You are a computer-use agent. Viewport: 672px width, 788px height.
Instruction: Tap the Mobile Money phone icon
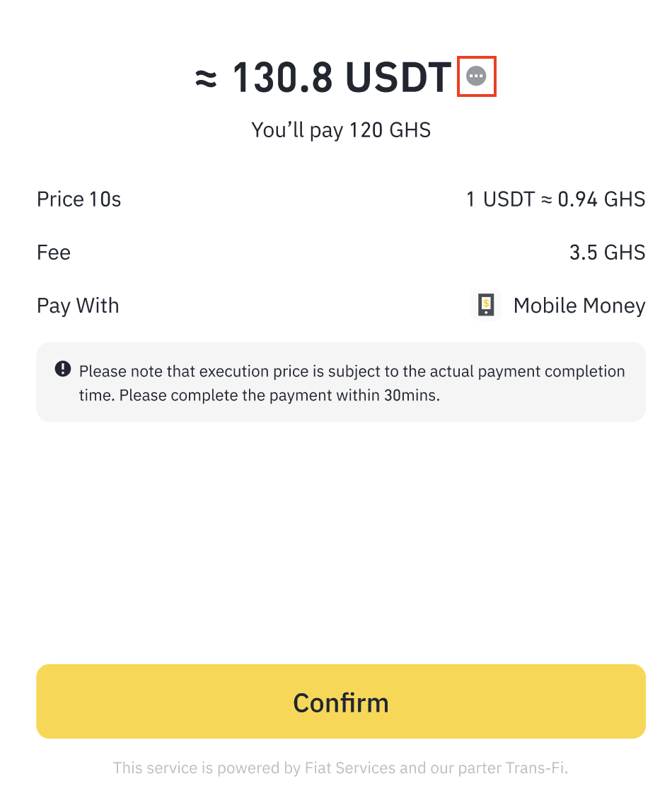pyautogui.click(x=486, y=306)
